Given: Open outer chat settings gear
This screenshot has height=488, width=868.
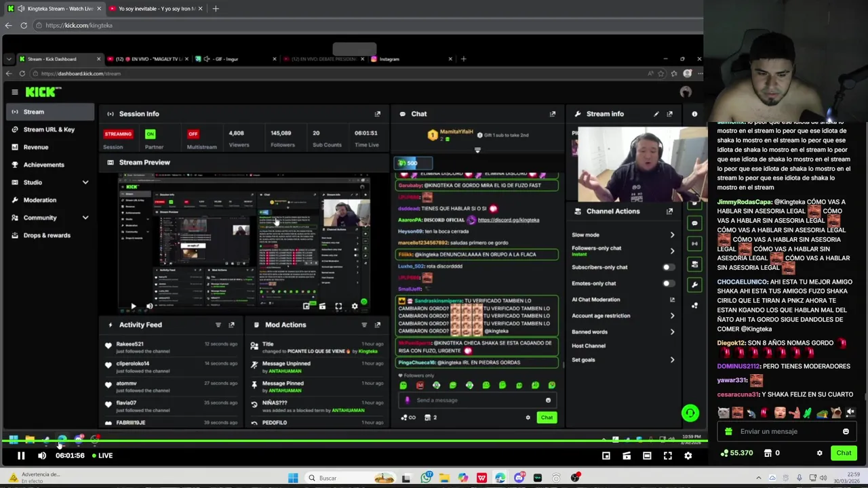Looking at the screenshot, I should pos(819,453).
